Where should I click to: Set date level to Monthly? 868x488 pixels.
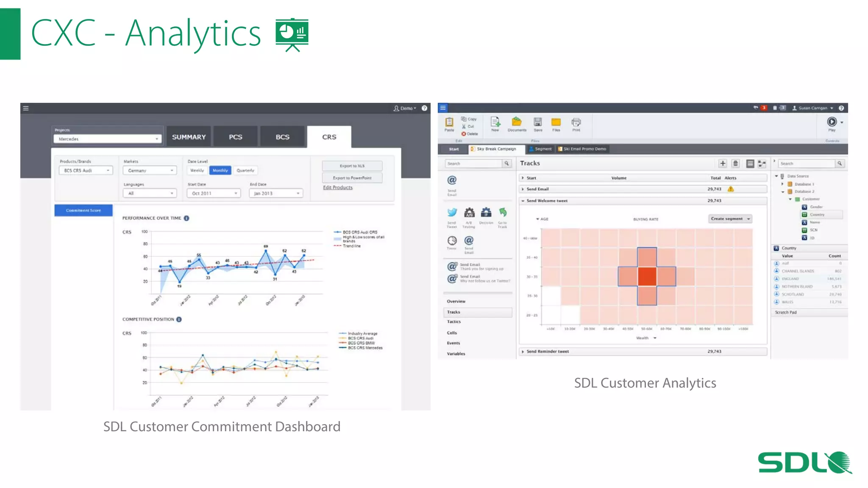click(x=220, y=170)
